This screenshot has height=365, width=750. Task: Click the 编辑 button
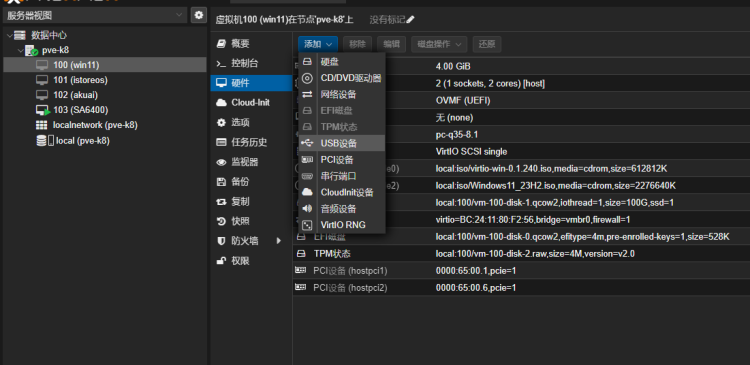pos(391,44)
